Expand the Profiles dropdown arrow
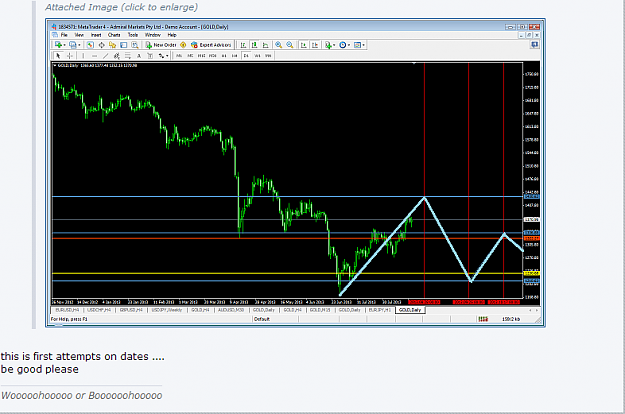Viewport: 625px width, 414px height. 79,45
